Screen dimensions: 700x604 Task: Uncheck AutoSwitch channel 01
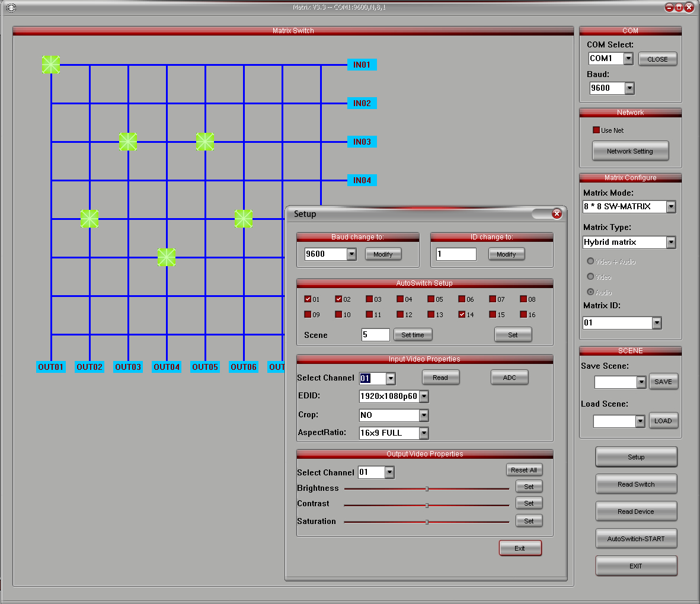click(308, 299)
